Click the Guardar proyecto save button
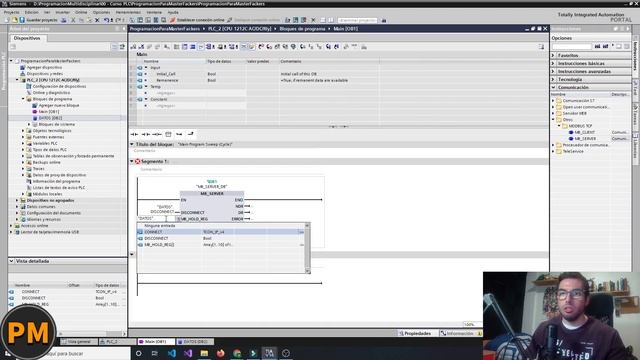Viewport: 640px width, 360px height. (39, 20)
